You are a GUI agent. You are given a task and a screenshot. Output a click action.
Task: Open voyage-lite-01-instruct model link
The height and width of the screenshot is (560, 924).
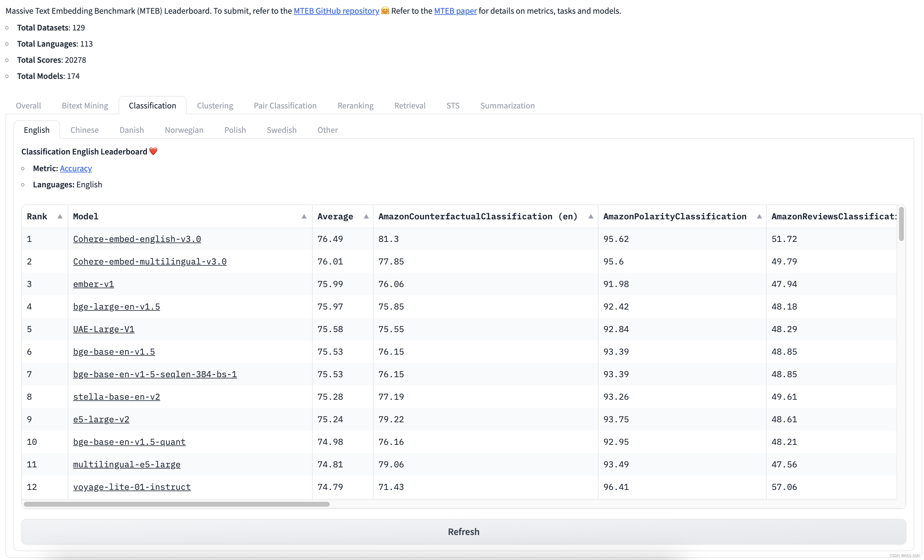(132, 487)
